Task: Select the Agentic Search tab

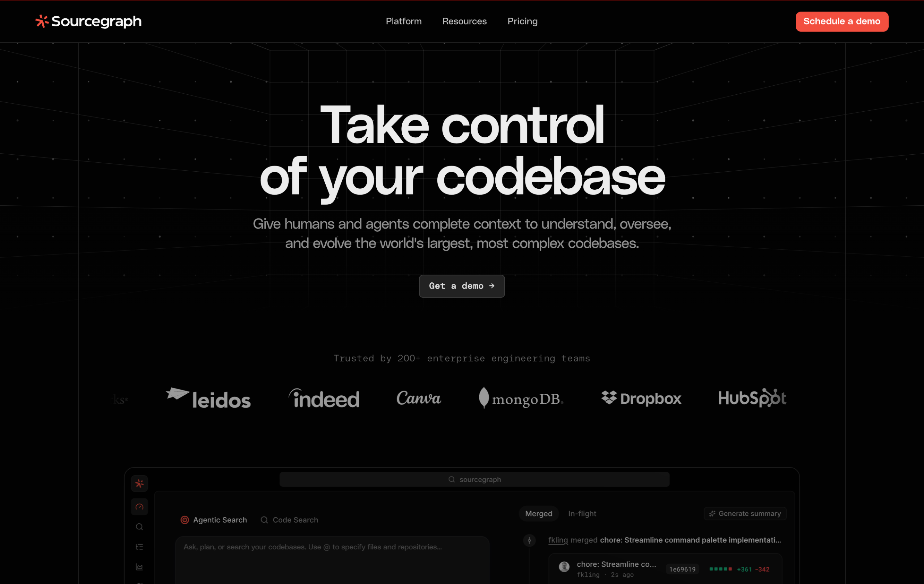Action: [214, 520]
